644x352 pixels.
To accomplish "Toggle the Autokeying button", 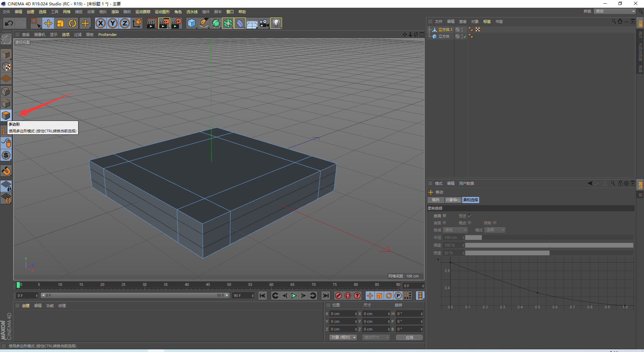I will 348,296.
